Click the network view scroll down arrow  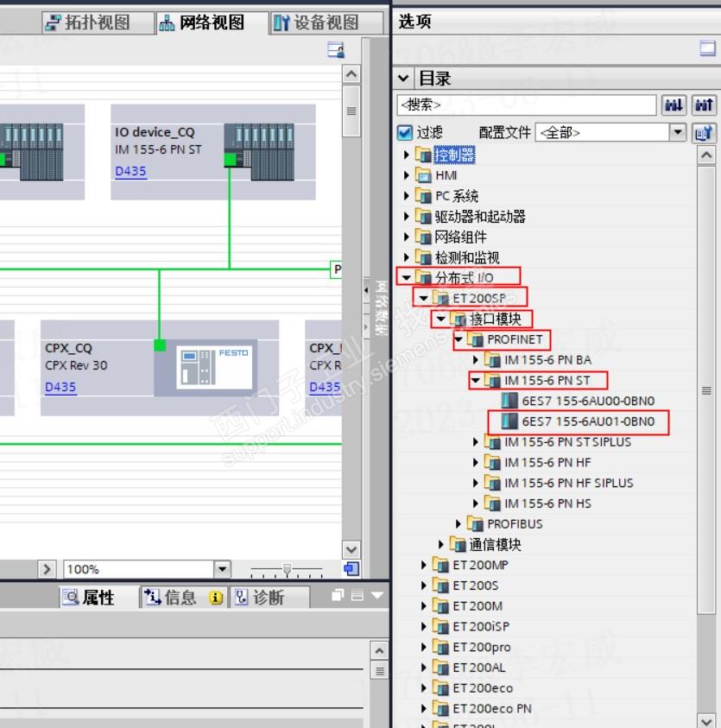(x=351, y=550)
